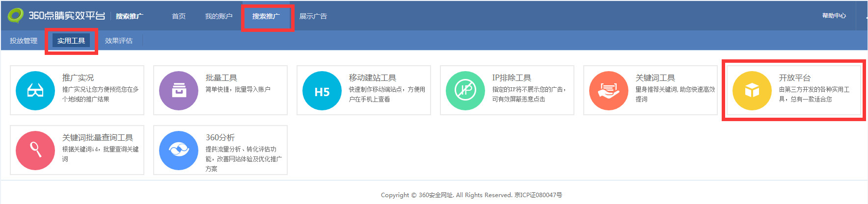This screenshot has height=204, width=868.
Task: Open the 关键词工具 orange hand icon
Action: pyautogui.click(x=609, y=91)
